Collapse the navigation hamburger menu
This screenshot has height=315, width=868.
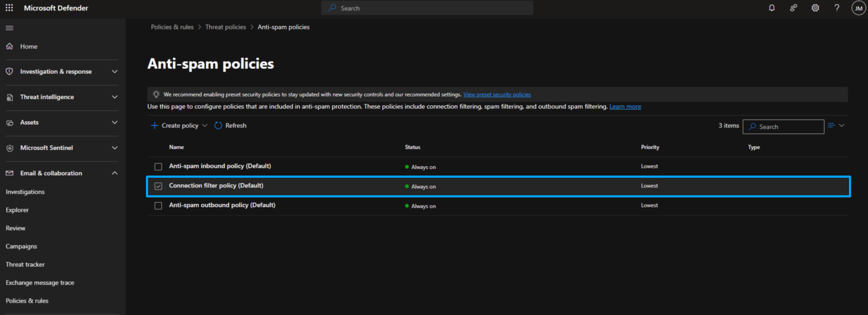(10, 28)
